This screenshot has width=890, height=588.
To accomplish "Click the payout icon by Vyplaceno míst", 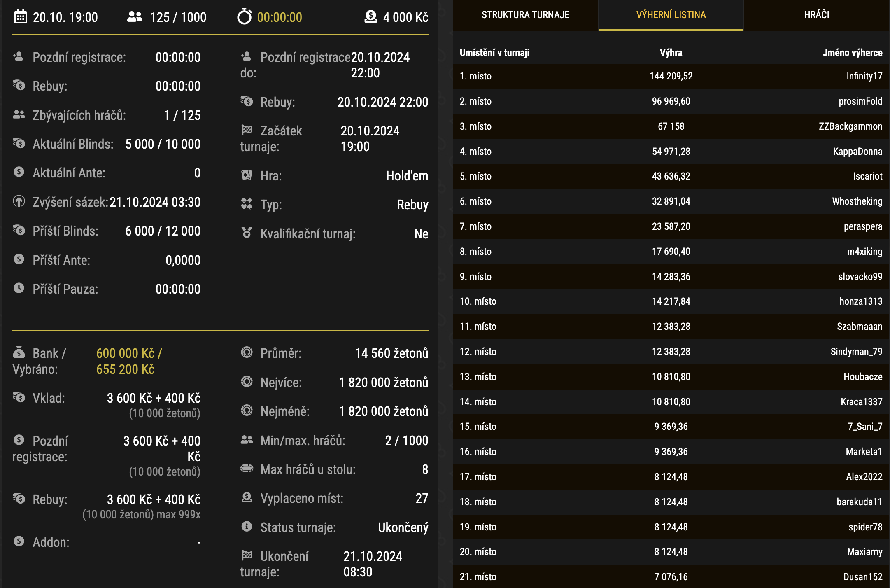I will tap(247, 497).
